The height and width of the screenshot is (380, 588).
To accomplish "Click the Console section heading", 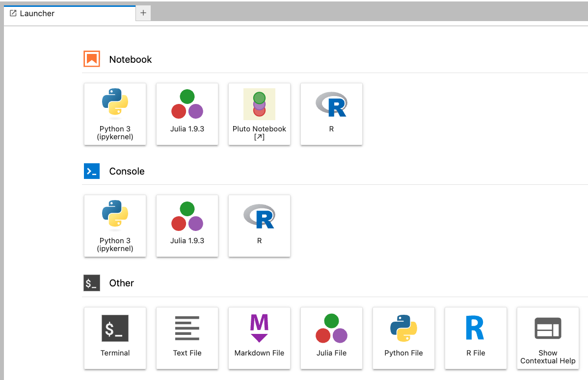I will coord(127,171).
